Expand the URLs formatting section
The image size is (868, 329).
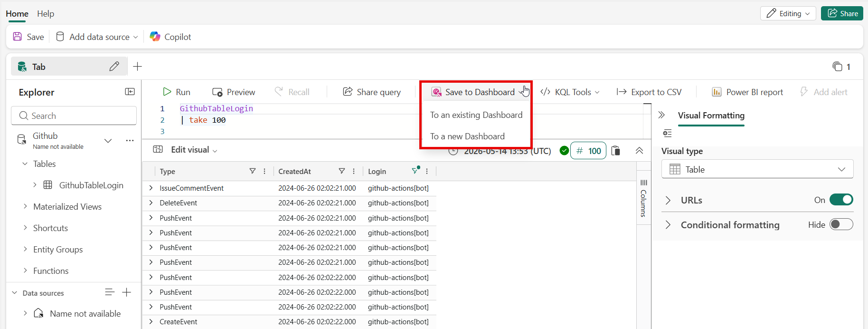[668, 200]
